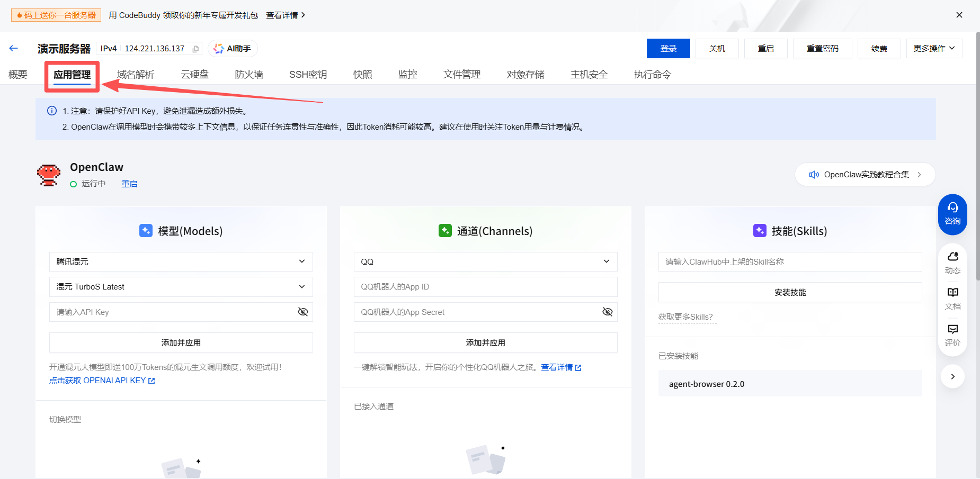Open the 动态 updates icon
The width and height of the screenshot is (980, 479).
click(x=952, y=263)
